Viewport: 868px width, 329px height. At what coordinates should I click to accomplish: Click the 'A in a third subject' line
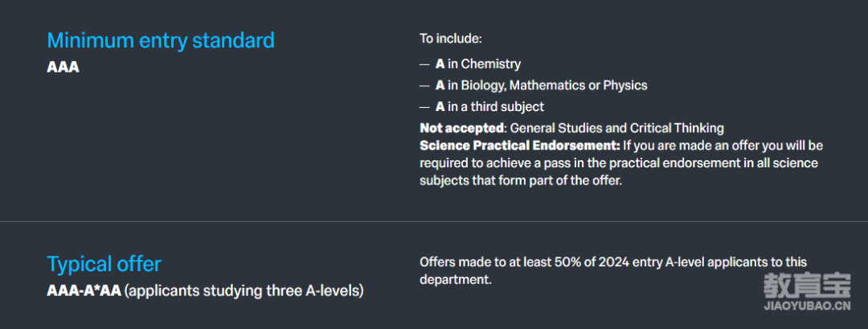coord(490,106)
